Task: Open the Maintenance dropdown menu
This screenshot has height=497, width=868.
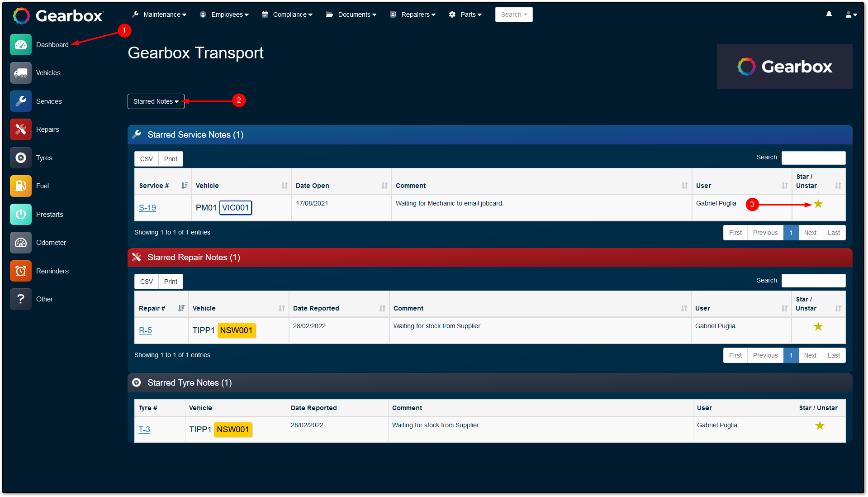Action: point(160,14)
